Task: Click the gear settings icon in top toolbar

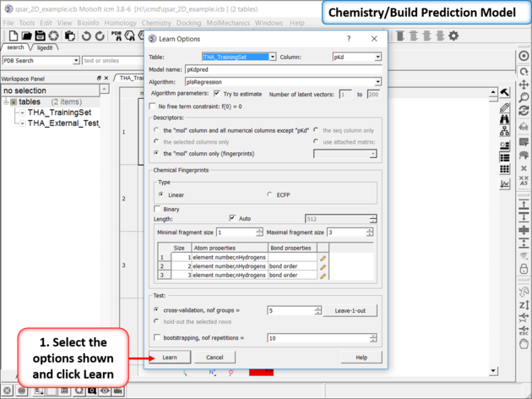Action: pyautogui.click(x=453, y=36)
